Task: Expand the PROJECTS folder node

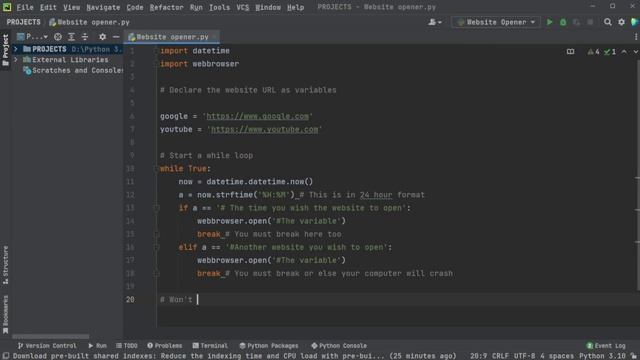Action: pos(16,49)
